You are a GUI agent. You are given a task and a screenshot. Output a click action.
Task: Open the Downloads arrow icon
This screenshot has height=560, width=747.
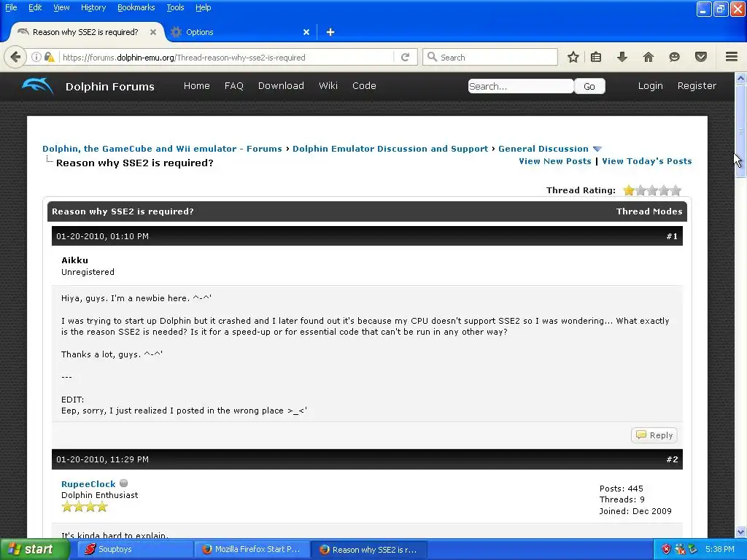pyautogui.click(x=622, y=57)
